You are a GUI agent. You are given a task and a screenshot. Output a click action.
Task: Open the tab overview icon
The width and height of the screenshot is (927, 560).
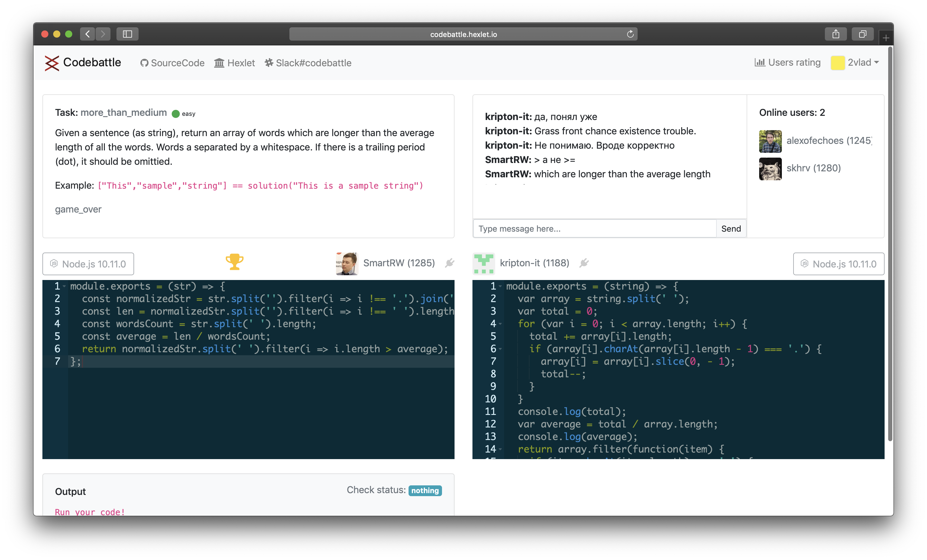click(862, 34)
